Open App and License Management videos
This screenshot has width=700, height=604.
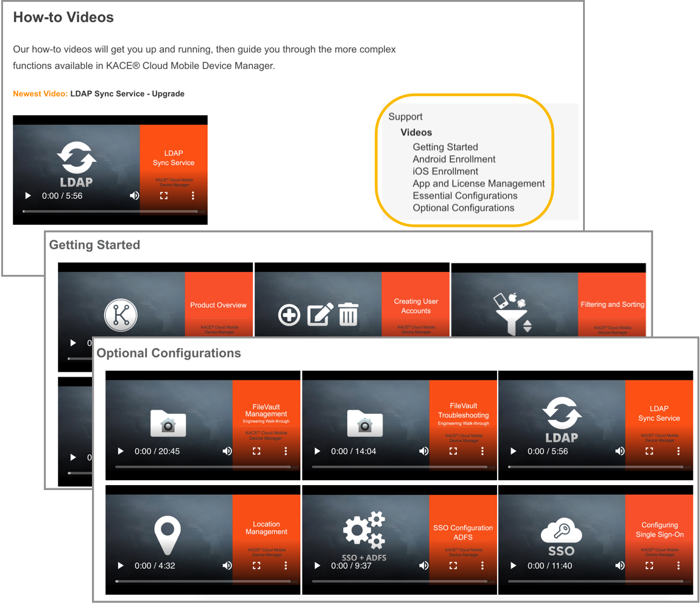[x=478, y=183]
